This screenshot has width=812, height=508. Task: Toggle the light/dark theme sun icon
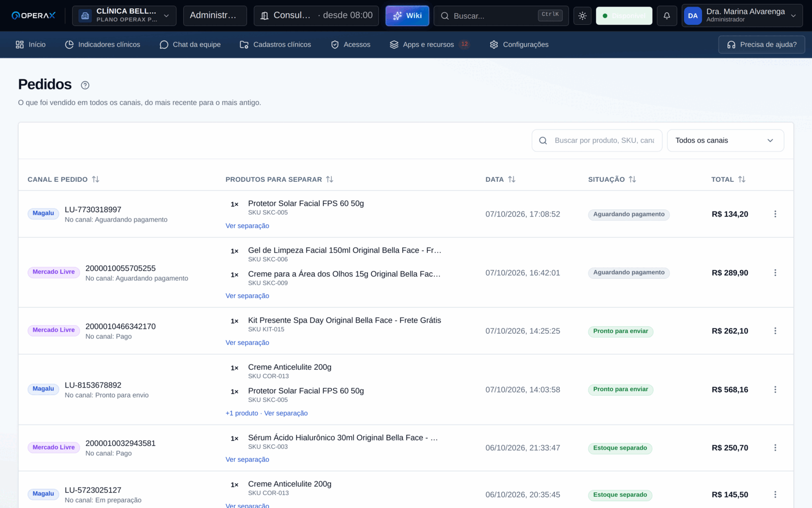pyautogui.click(x=582, y=16)
